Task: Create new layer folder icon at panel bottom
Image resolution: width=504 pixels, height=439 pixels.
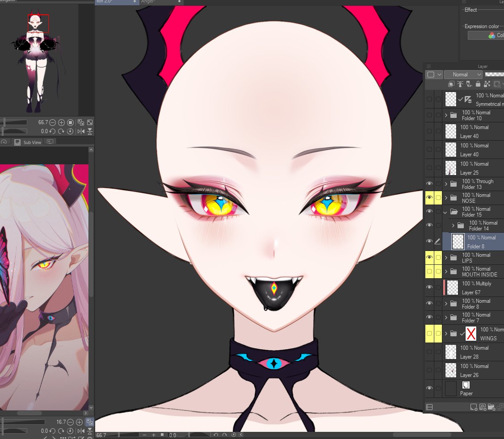Action: pyautogui.click(x=491, y=407)
